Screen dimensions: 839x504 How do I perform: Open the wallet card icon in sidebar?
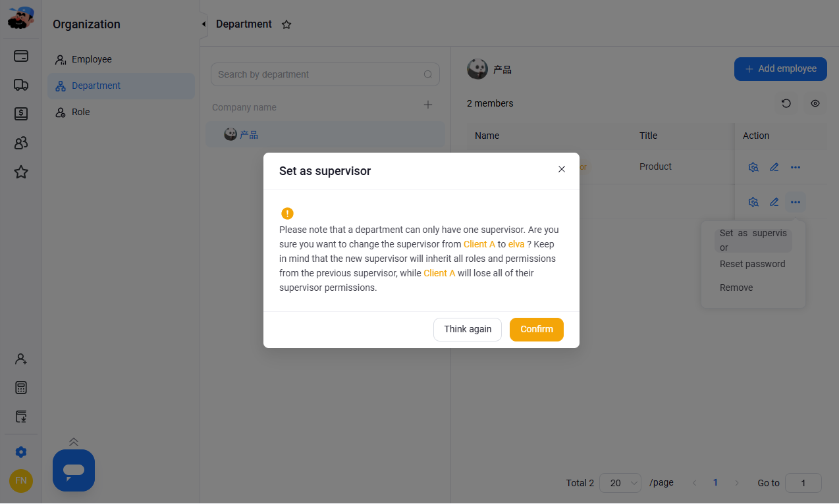(21, 56)
